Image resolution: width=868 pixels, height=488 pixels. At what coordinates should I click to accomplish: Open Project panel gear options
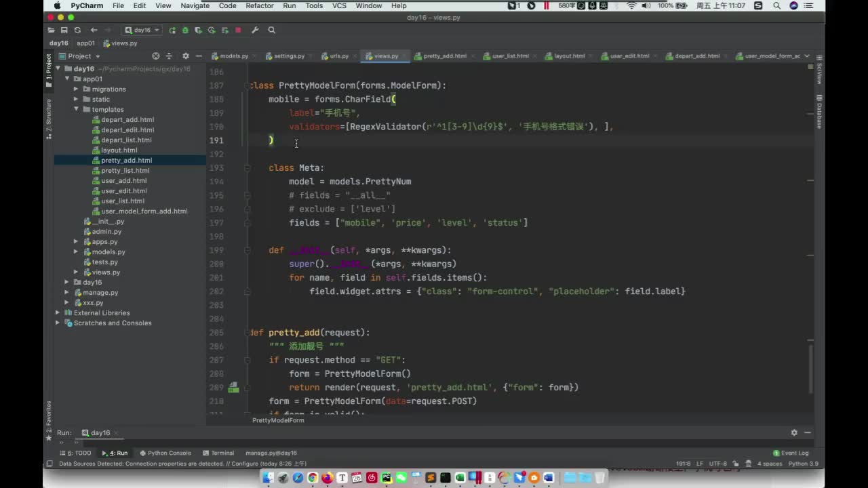point(185,56)
